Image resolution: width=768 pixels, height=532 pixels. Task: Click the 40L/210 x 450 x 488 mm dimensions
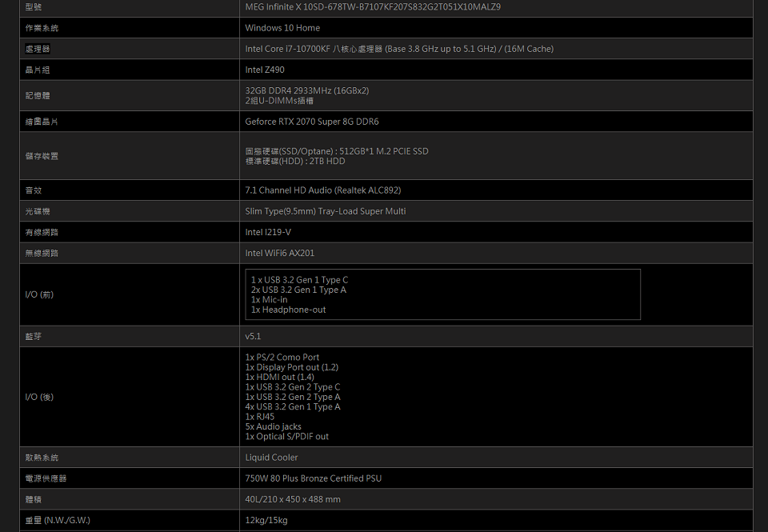pyautogui.click(x=293, y=500)
